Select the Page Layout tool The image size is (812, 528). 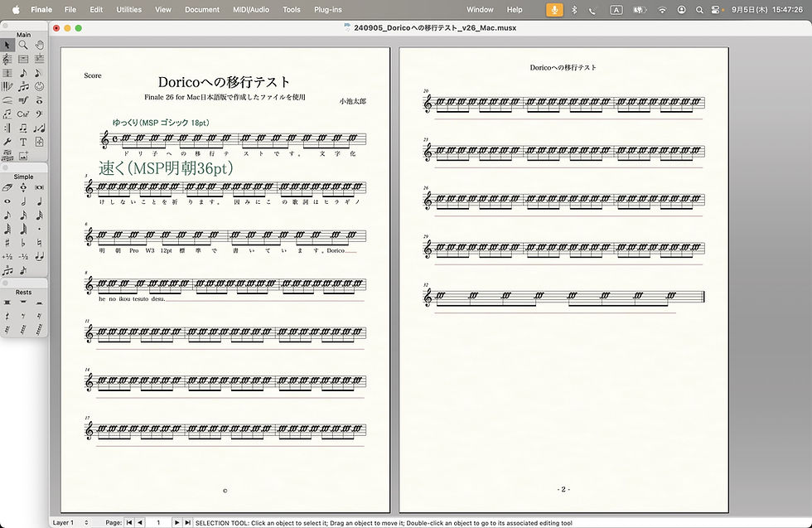point(40,142)
